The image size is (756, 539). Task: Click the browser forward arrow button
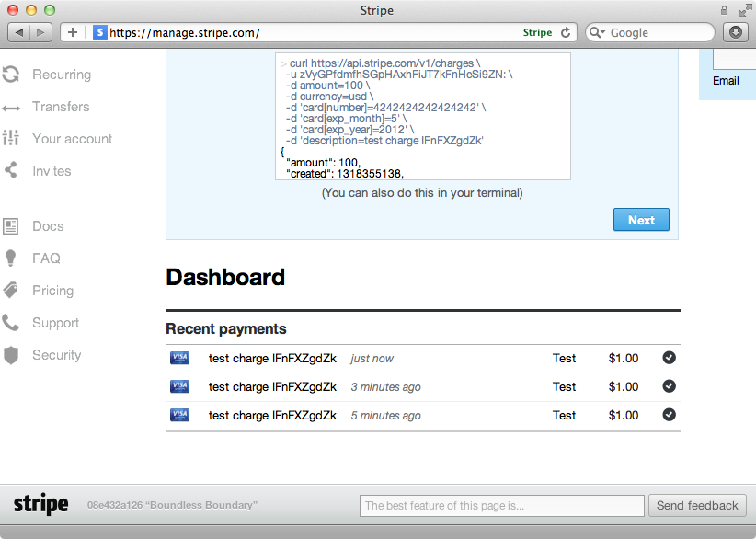tap(40, 32)
